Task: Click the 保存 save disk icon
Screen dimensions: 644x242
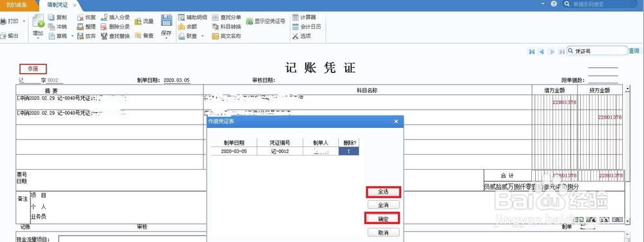Action: click(x=166, y=21)
